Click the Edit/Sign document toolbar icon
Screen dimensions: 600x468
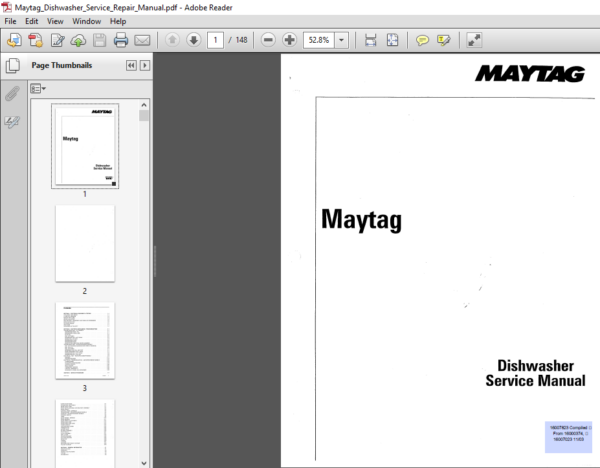(x=57, y=40)
